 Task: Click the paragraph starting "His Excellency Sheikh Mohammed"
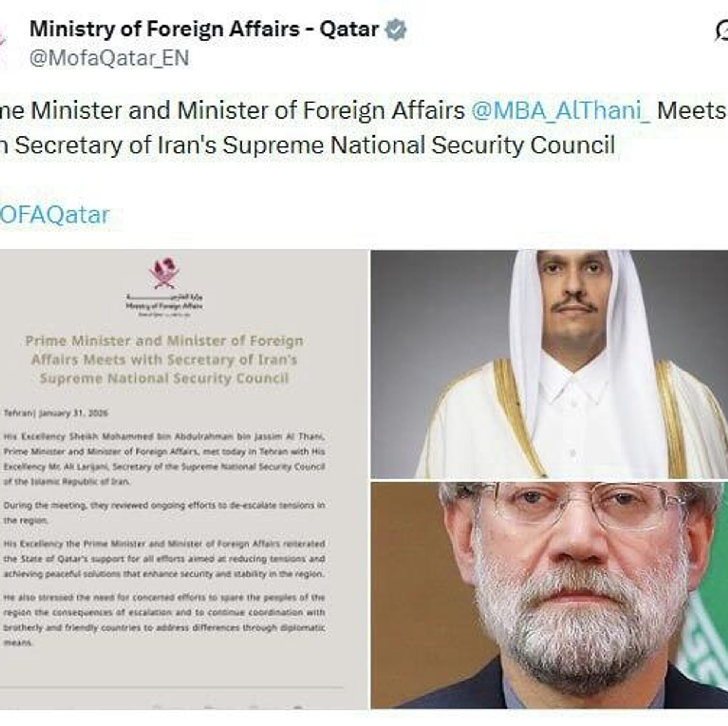[164, 459]
